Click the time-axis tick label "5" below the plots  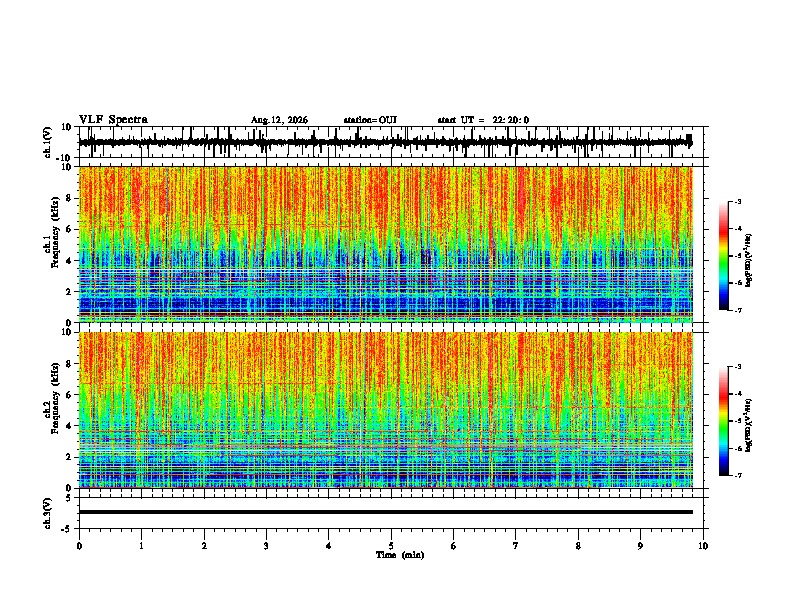click(391, 546)
